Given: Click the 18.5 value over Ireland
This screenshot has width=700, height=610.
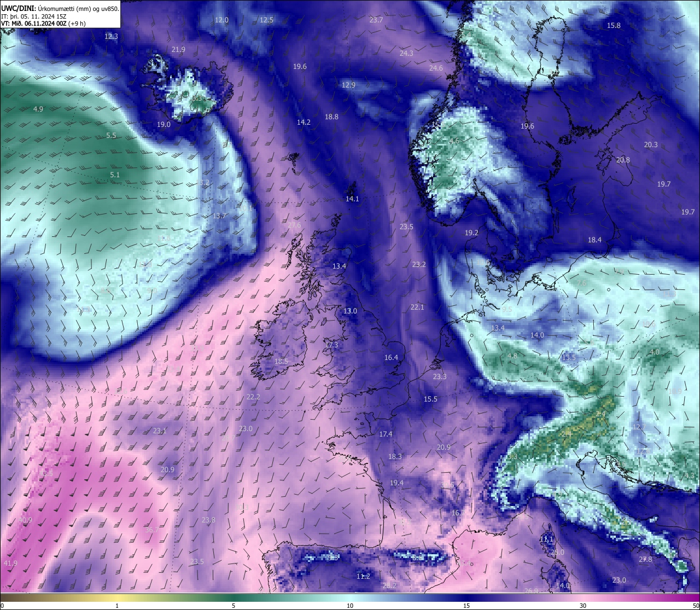Looking at the screenshot, I should click(x=281, y=361).
